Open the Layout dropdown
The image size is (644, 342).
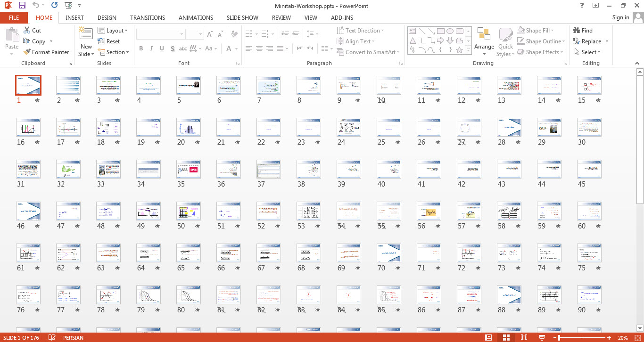tap(113, 30)
